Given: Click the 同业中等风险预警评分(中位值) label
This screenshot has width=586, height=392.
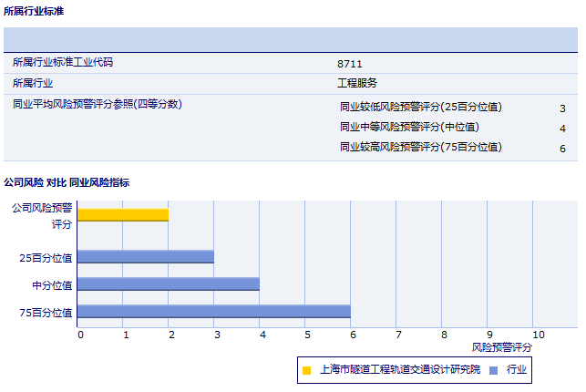Looking at the screenshot, I should (x=409, y=127).
